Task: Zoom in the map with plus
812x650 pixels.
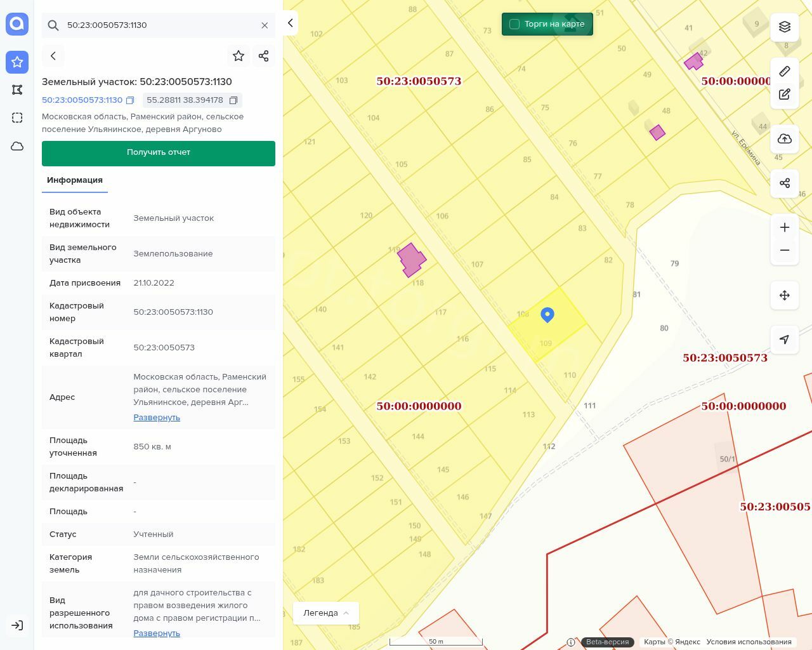Action: click(x=784, y=227)
